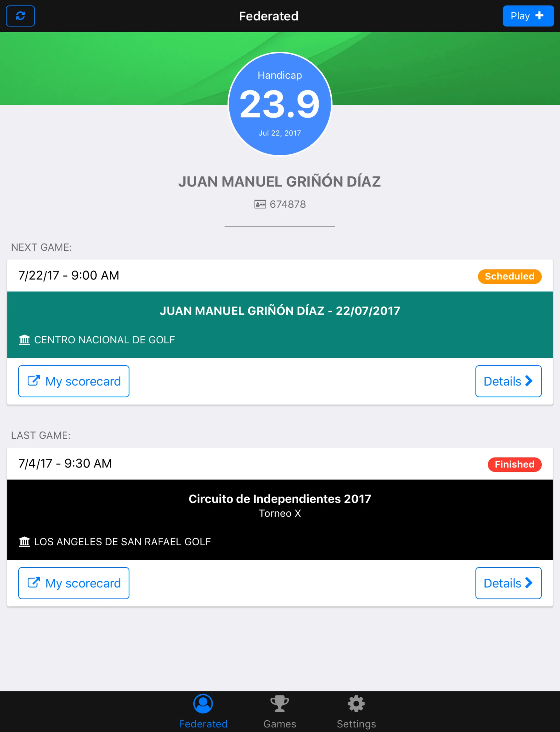Click Details chevron for next game

508,381
